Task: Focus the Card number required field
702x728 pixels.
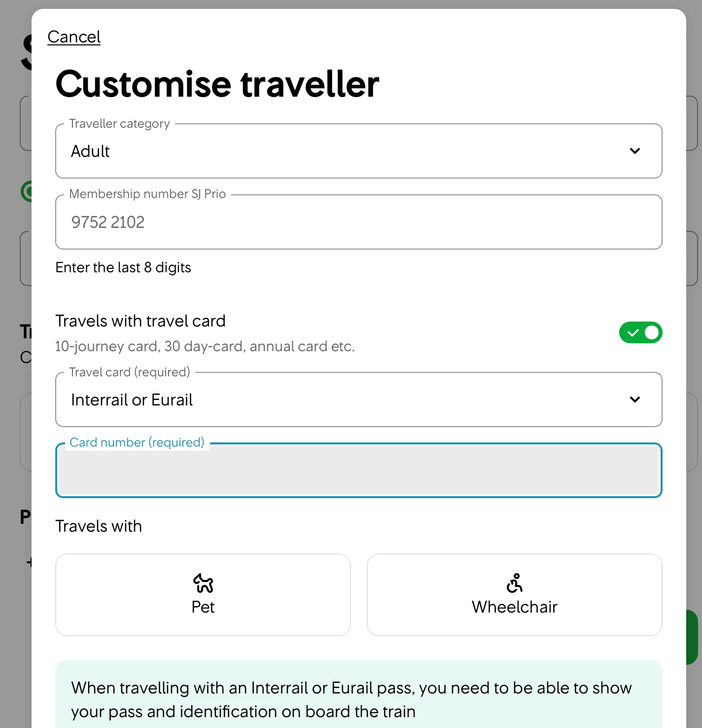Action: [x=358, y=471]
